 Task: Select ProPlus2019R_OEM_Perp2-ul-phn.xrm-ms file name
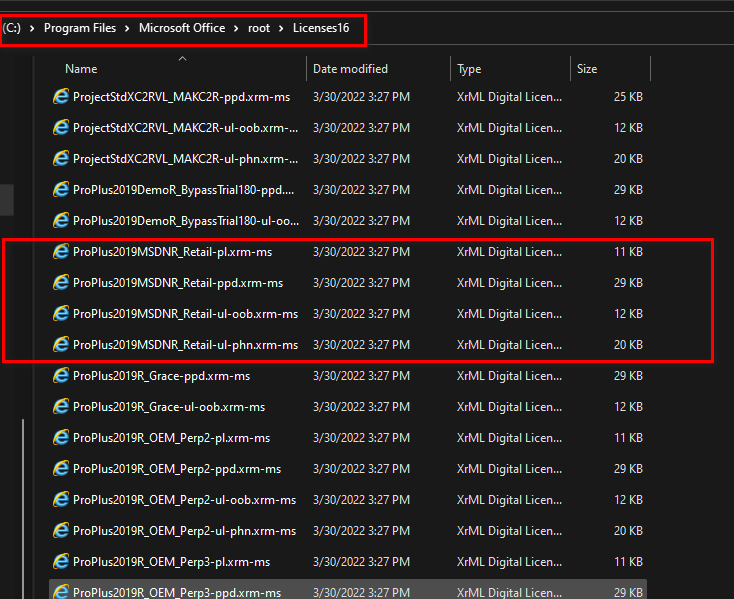[184, 531]
